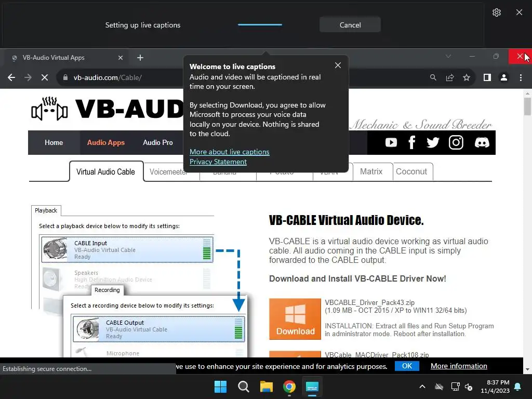The width and height of the screenshot is (532, 399).
Task: Click scrollbar down arrow
Action: 527,369
